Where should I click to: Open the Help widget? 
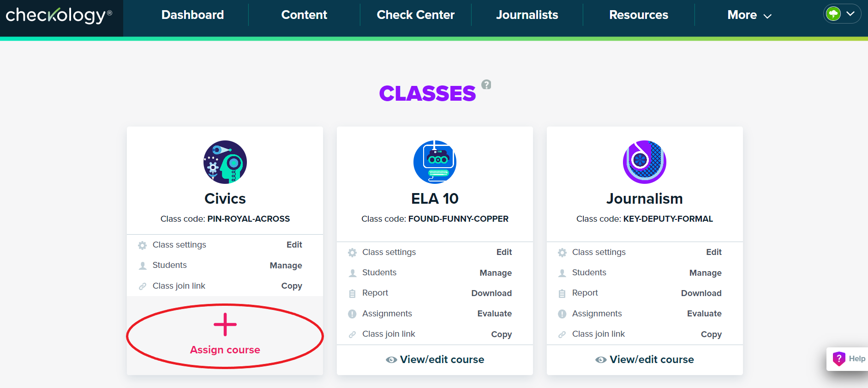click(x=848, y=359)
